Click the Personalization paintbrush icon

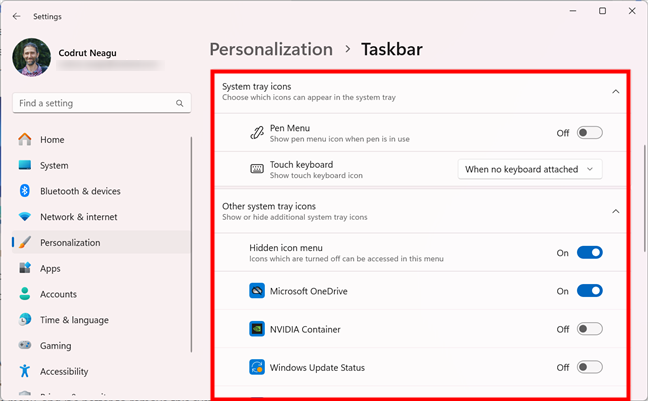coord(25,242)
